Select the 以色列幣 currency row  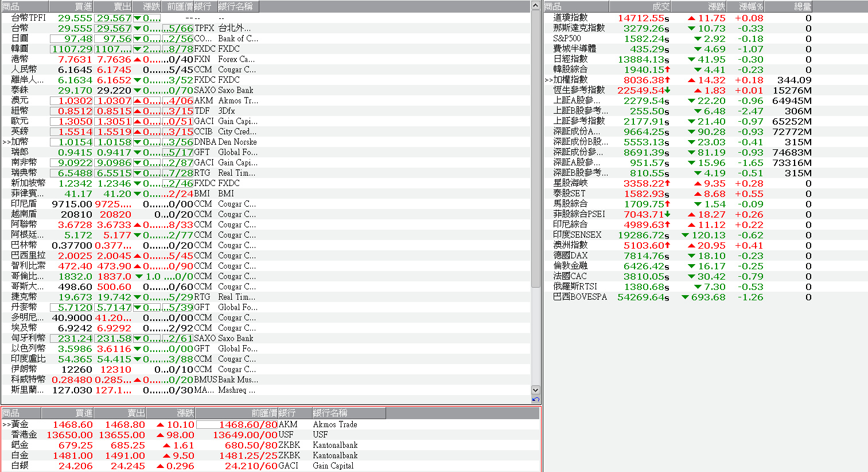point(266,349)
